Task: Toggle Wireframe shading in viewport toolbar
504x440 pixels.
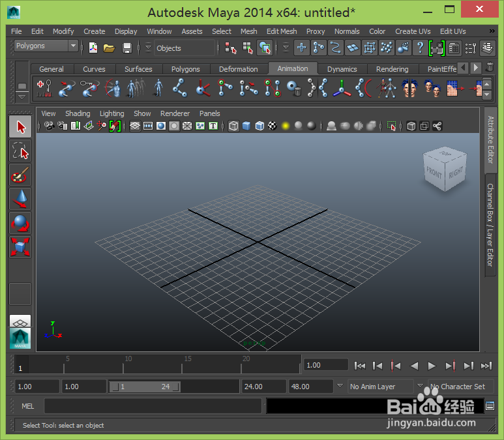Action: 233,126
